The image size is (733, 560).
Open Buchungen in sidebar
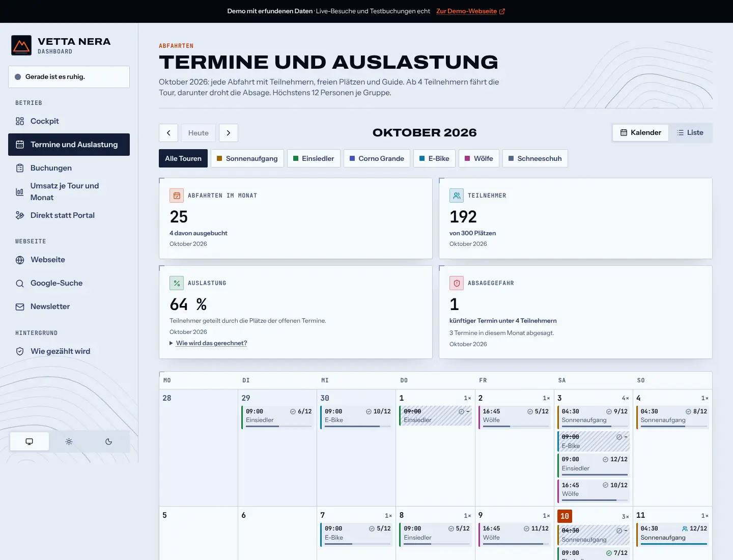click(69, 168)
